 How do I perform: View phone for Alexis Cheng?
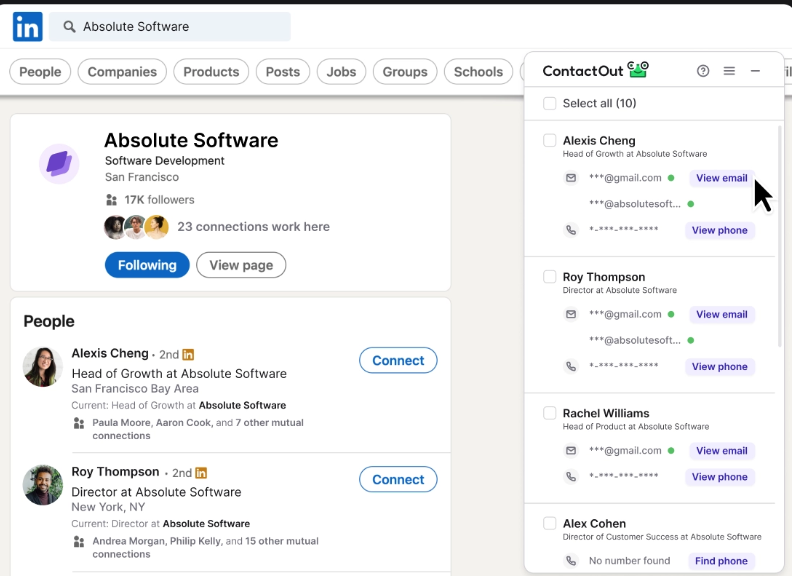[x=720, y=230]
